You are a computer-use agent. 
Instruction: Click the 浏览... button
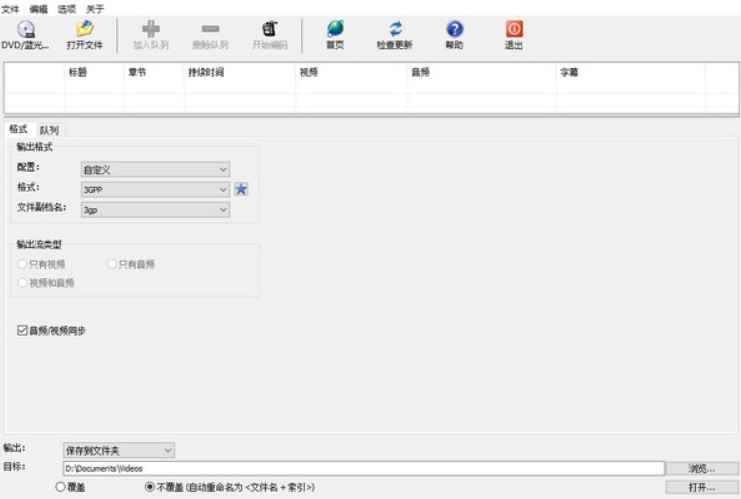(702, 469)
